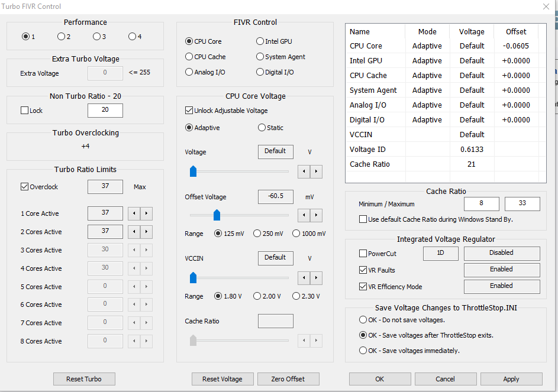The width and height of the screenshot is (558, 392).
Task: Increase 1 Core Active ratio arrow
Action: [146, 213]
